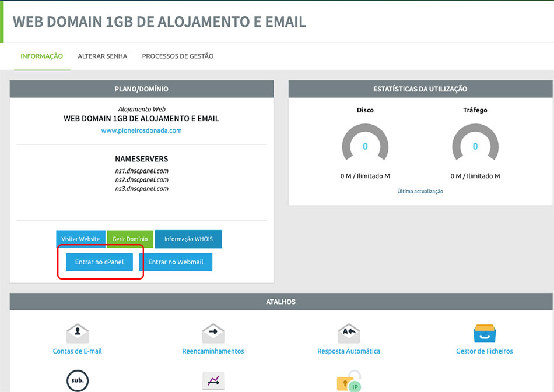Open the Informação WHOIS button
554x392 pixels.
(188, 239)
